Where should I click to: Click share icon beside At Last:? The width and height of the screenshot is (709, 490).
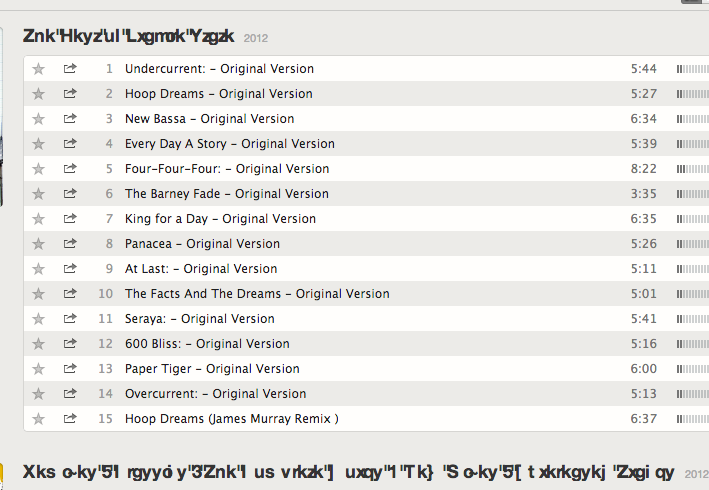[x=70, y=269]
